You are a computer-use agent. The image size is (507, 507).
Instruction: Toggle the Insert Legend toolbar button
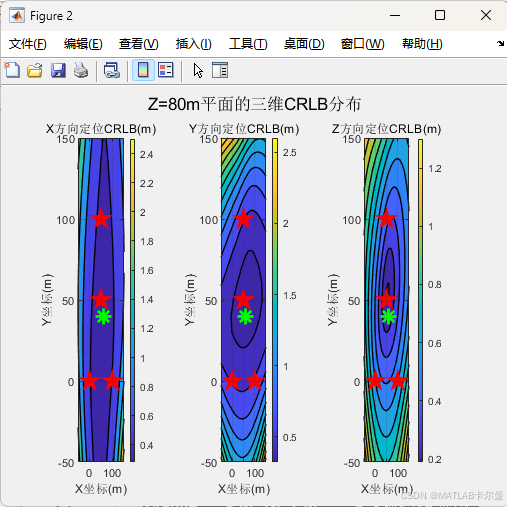click(166, 70)
